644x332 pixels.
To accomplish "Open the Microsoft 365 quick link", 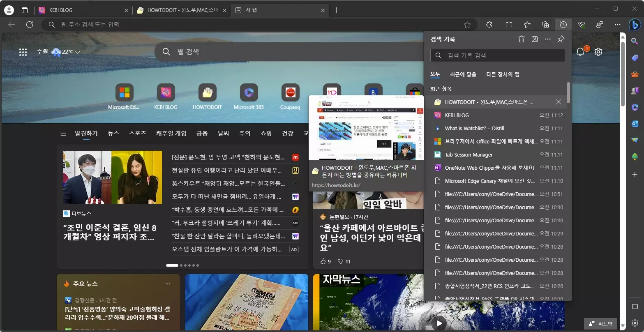I will pyautogui.click(x=249, y=97).
